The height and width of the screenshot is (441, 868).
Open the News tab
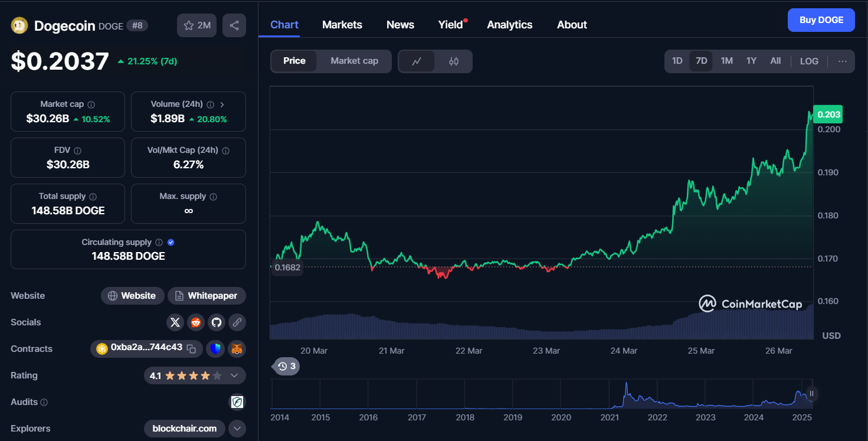tap(400, 25)
